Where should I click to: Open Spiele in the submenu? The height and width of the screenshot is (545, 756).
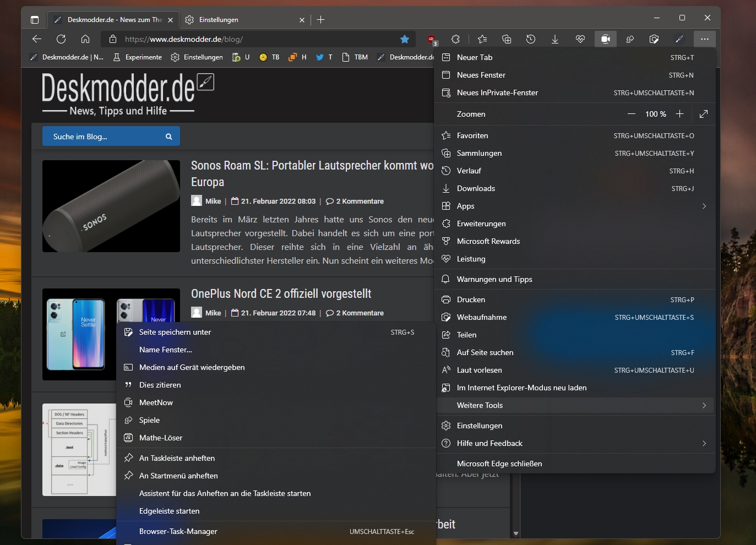[276, 420]
